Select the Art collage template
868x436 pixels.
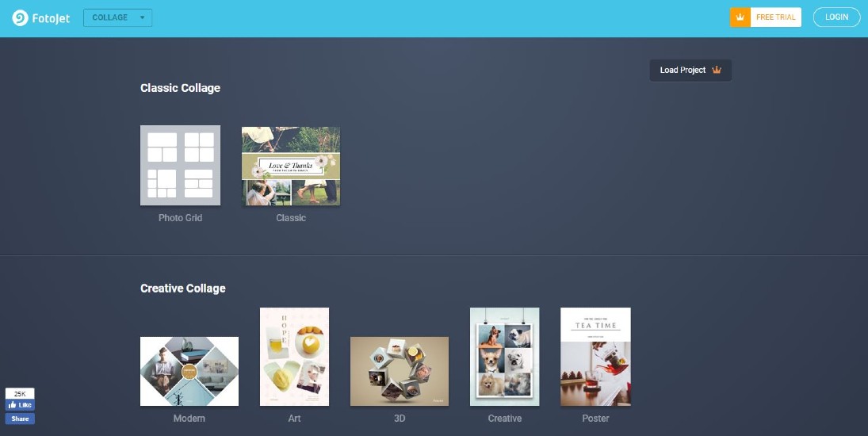[x=295, y=357]
